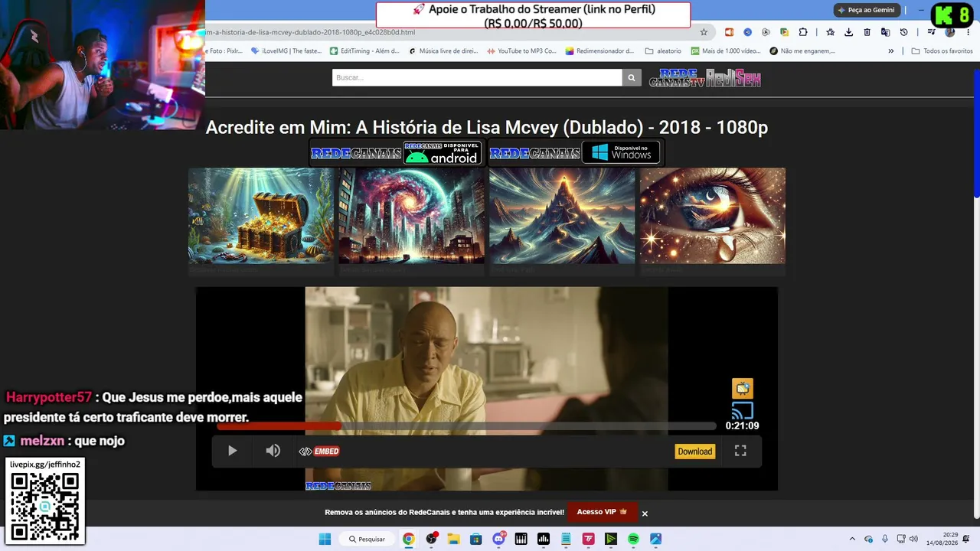Viewport: 980px width, 551px height.
Task: Open the browser Downloads icon
Action: (x=848, y=32)
